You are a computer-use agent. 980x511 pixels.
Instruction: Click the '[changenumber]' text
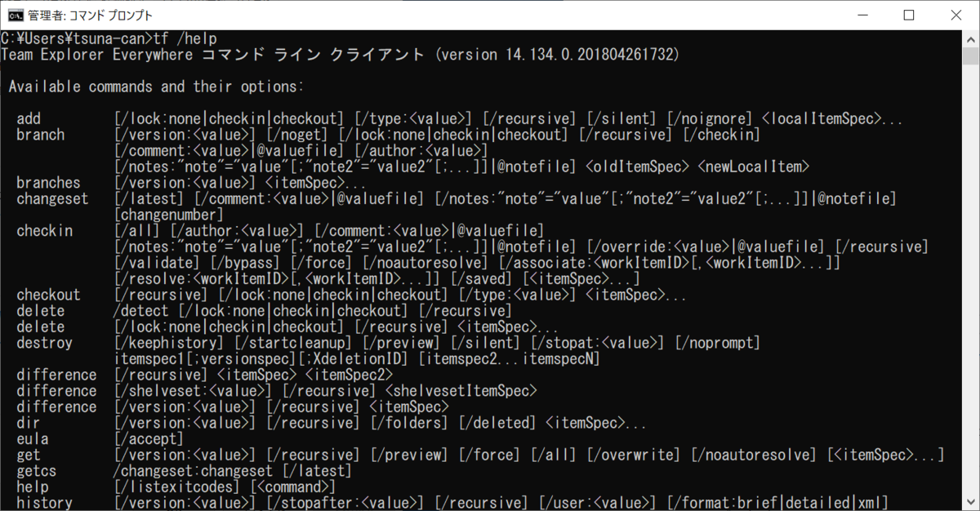(x=168, y=215)
